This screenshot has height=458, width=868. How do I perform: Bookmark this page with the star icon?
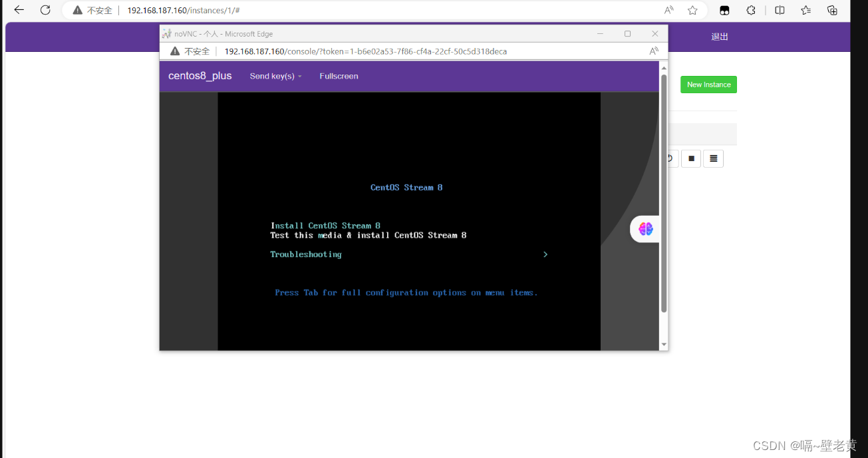(692, 10)
